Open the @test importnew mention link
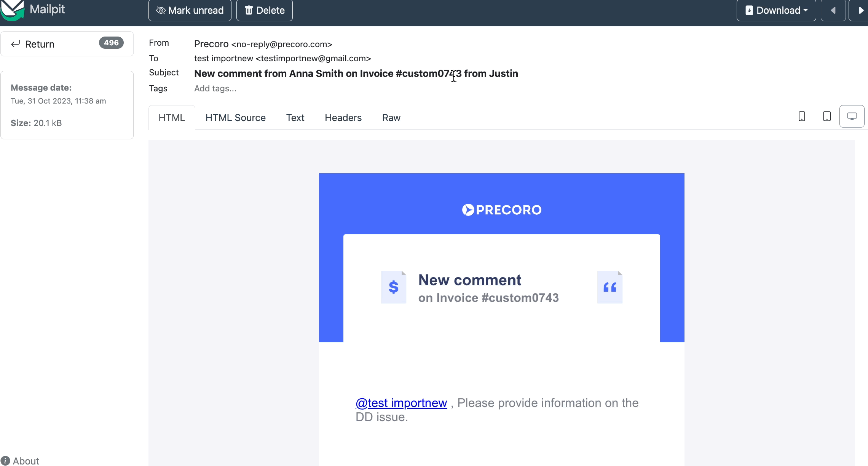This screenshot has width=868, height=466. click(x=401, y=403)
